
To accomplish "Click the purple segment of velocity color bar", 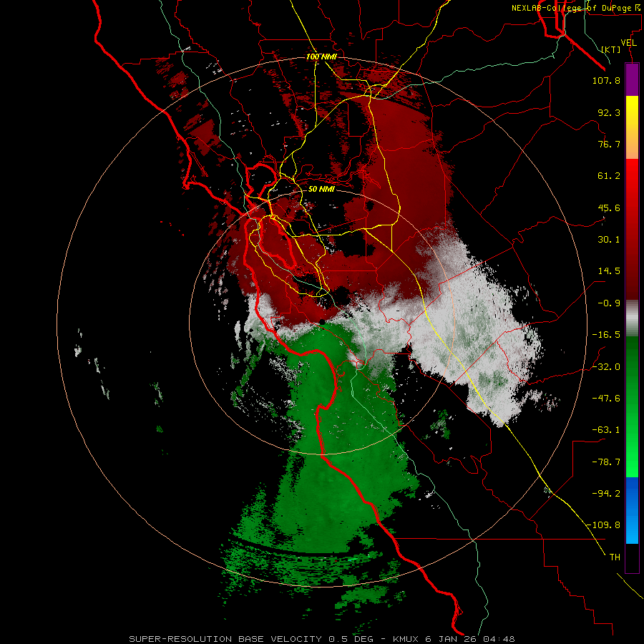I will pos(632,79).
